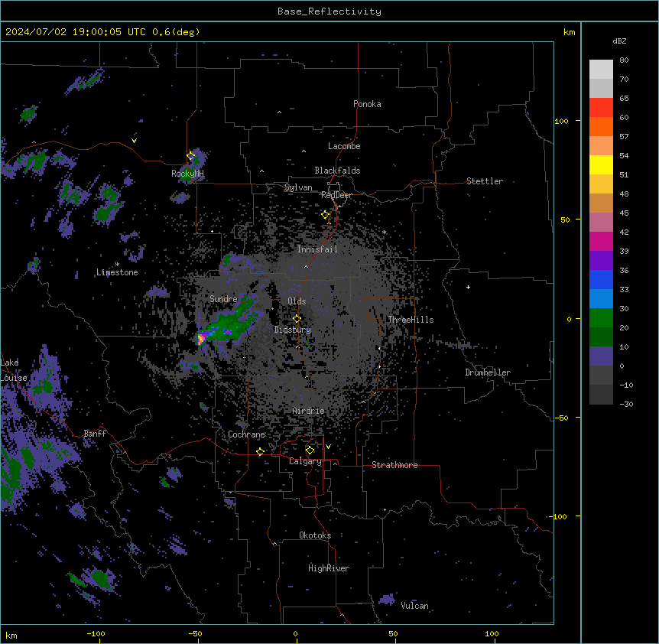
Task: Click the yellow diamond marker at Cochrane
Action: pyautogui.click(x=260, y=451)
